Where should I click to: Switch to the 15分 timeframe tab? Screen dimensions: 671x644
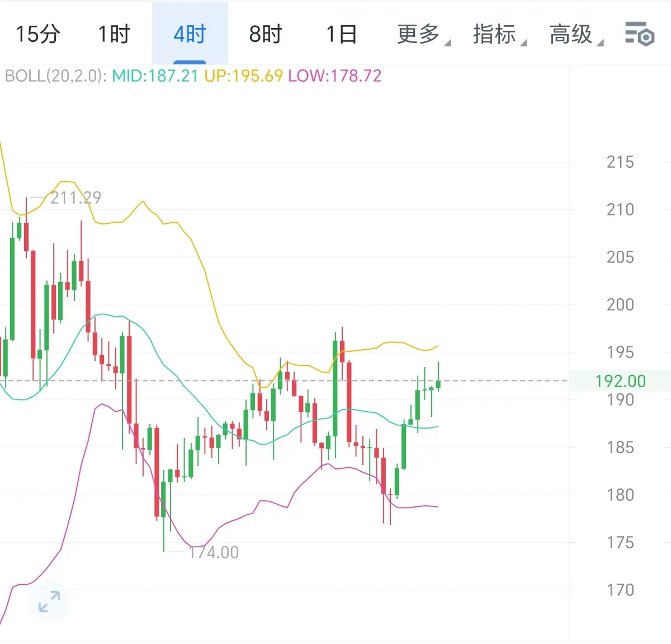37,34
